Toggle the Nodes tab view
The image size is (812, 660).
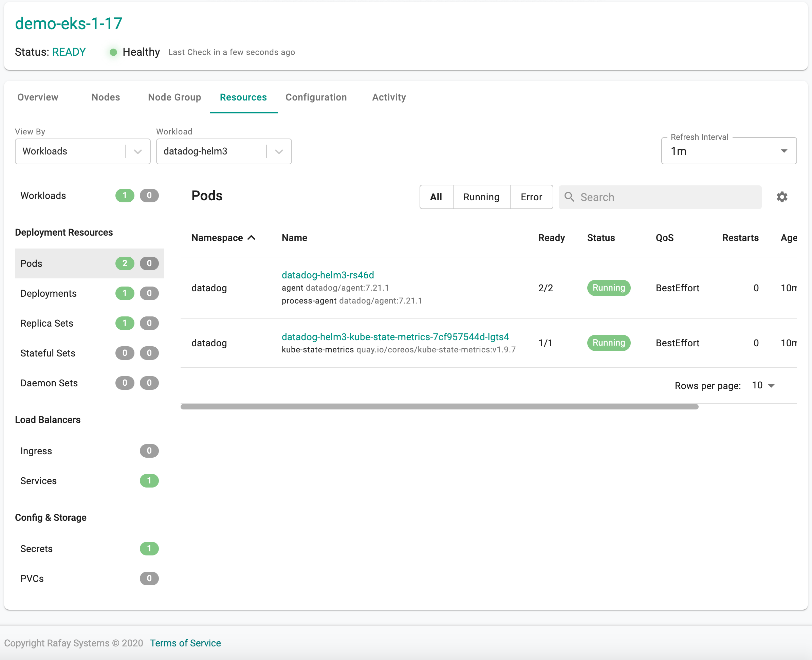106,97
